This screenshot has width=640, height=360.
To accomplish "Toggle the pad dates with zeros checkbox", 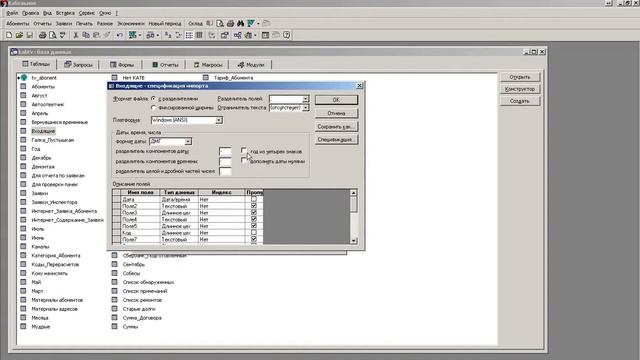I will tap(244, 161).
